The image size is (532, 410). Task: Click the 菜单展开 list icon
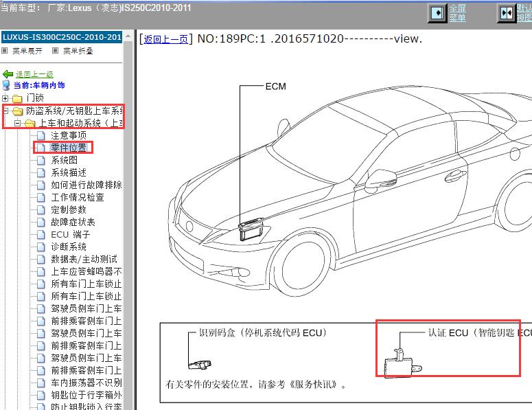(5, 51)
